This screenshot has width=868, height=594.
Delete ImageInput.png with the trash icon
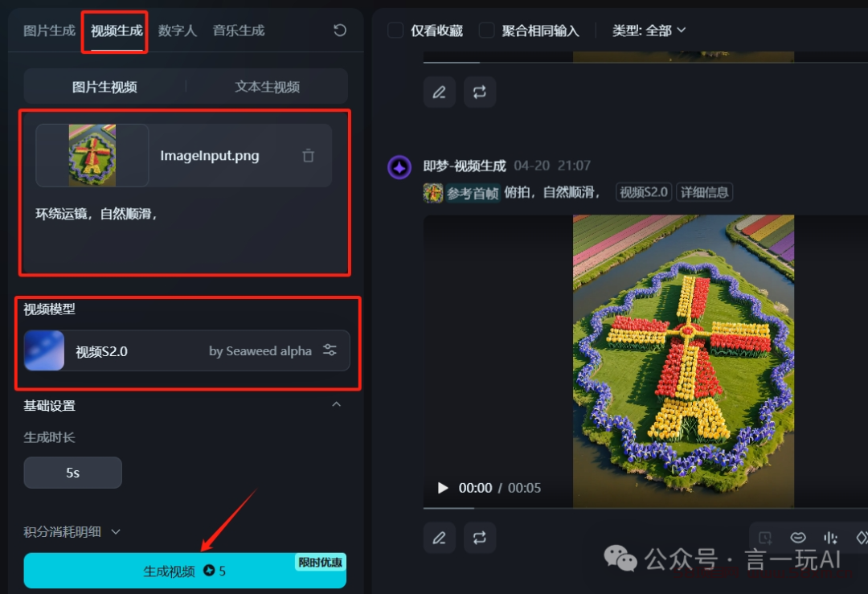pos(309,156)
